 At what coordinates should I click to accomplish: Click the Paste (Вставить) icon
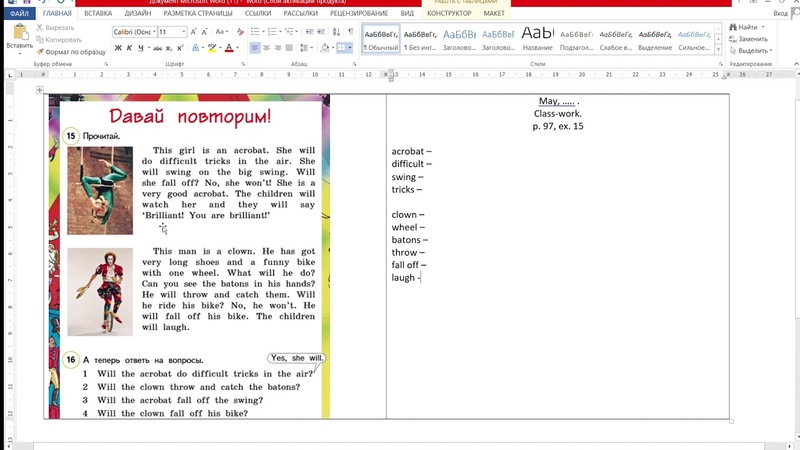click(x=18, y=35)
